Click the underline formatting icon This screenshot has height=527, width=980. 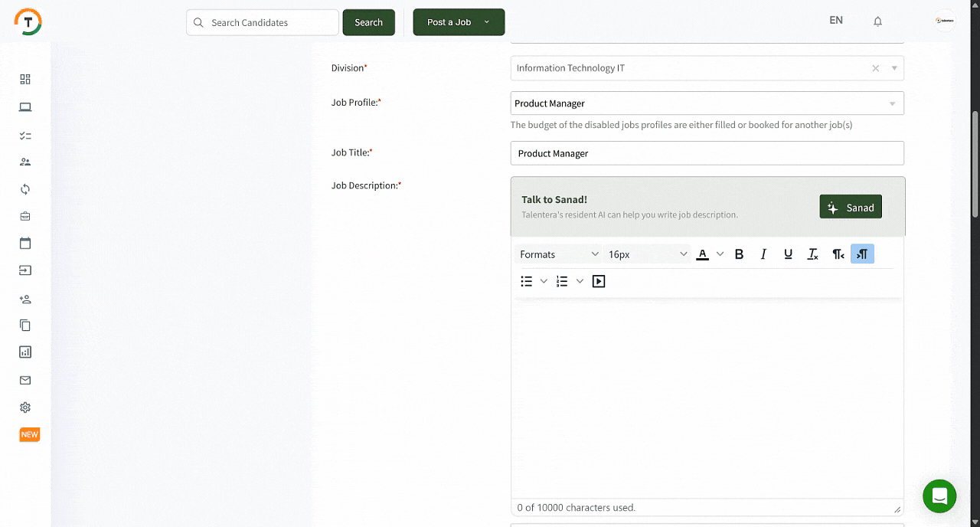tap(788, 254)
